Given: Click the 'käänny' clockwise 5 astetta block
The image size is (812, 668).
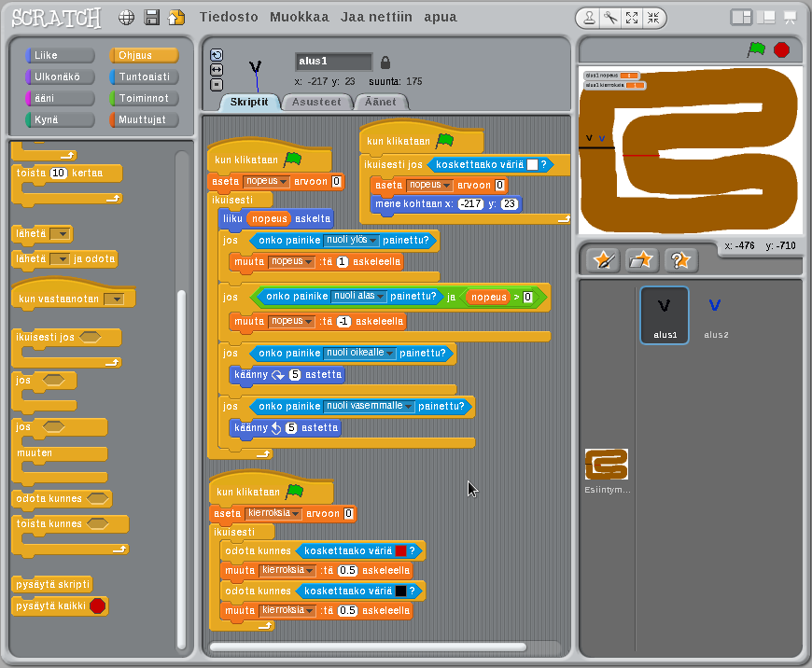Looking at the screenshot, I should [287, 375].
